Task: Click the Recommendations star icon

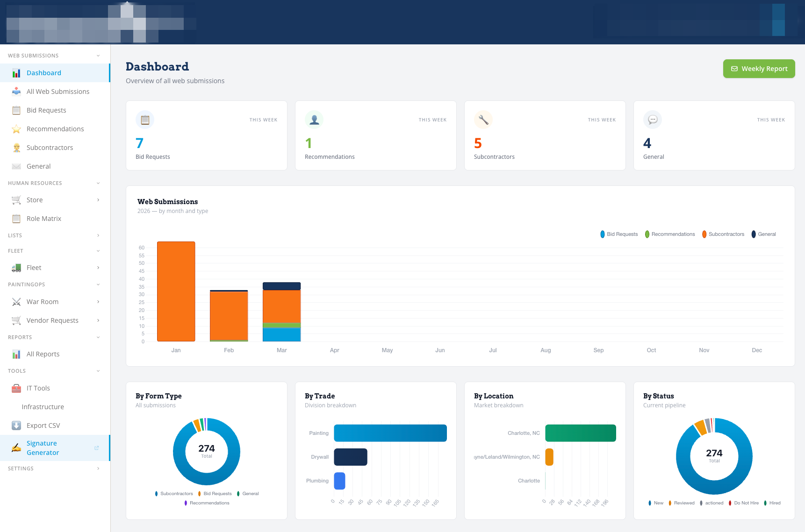Action: pos(16,129)
